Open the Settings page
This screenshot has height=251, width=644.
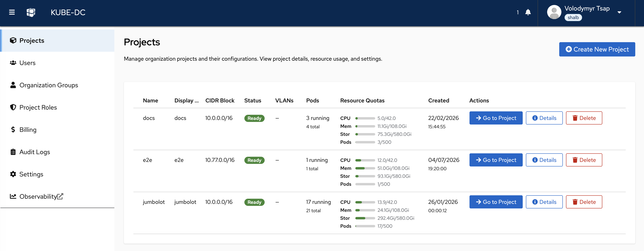(58, 174)
